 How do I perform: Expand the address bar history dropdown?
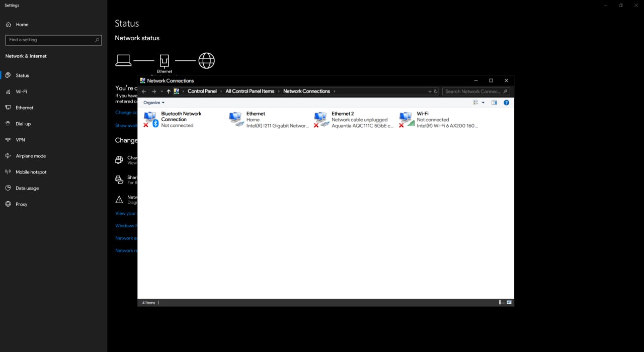tap(430, 92)
